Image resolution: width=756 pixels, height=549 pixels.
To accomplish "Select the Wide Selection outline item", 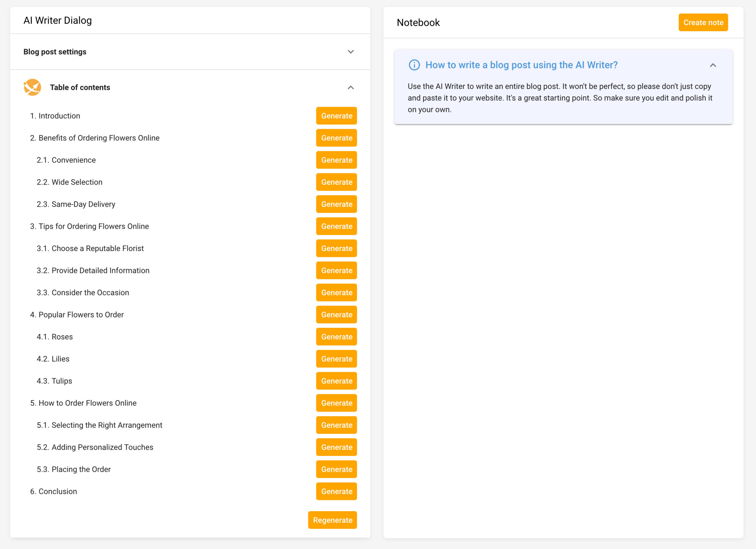I will click(77, 182).
